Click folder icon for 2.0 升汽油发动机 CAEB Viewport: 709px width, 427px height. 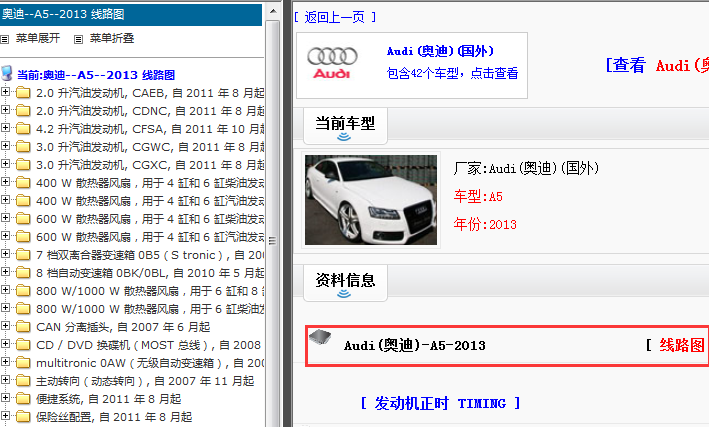pyautogui.click(x=23, y=93)
